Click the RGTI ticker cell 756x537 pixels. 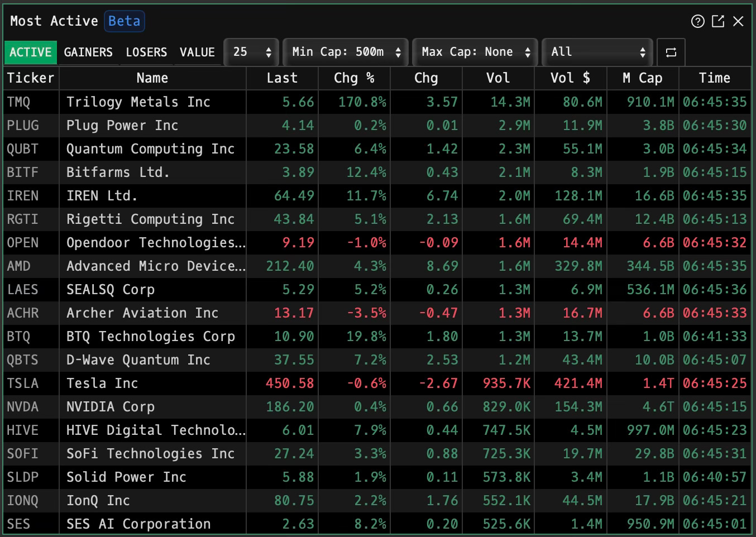tap(31, 219)
